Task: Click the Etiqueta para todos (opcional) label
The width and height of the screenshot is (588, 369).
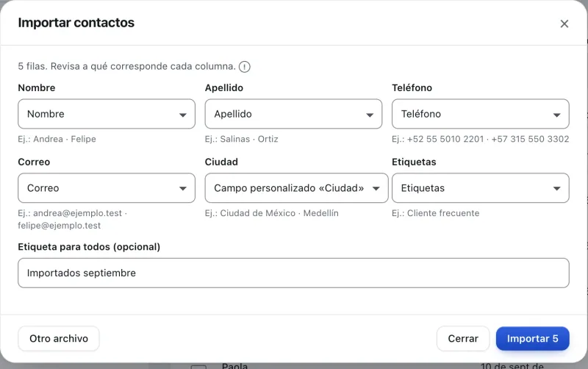Action: (89, 247)
